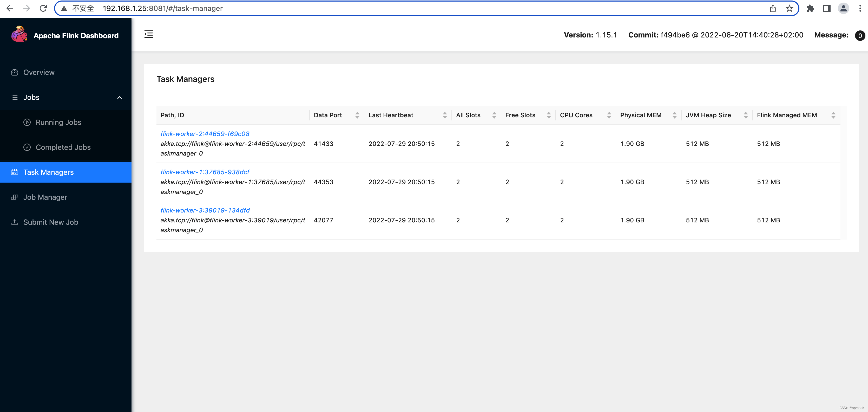Open the browser side panel icon
Screen dimensions: 868x412
coord(827,8)
